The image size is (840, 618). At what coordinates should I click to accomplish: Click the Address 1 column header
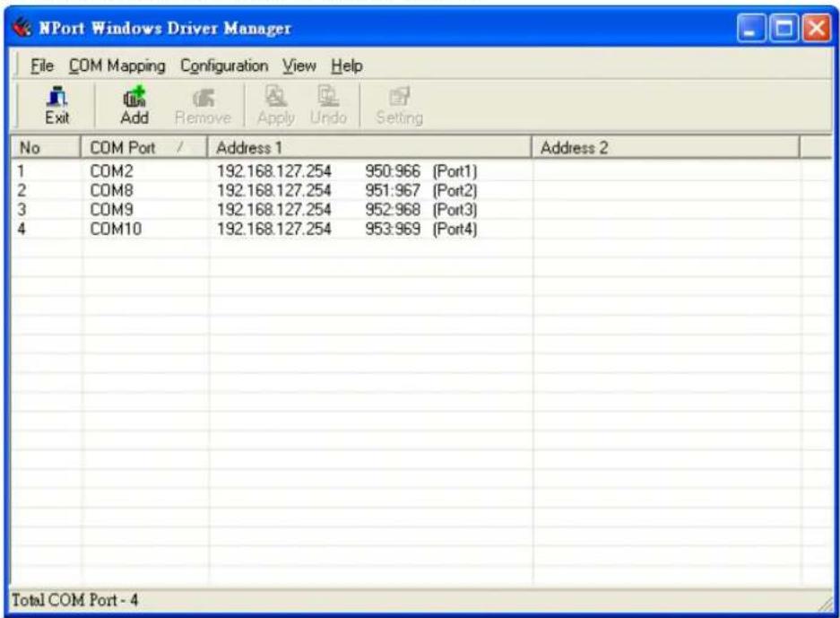368,147
